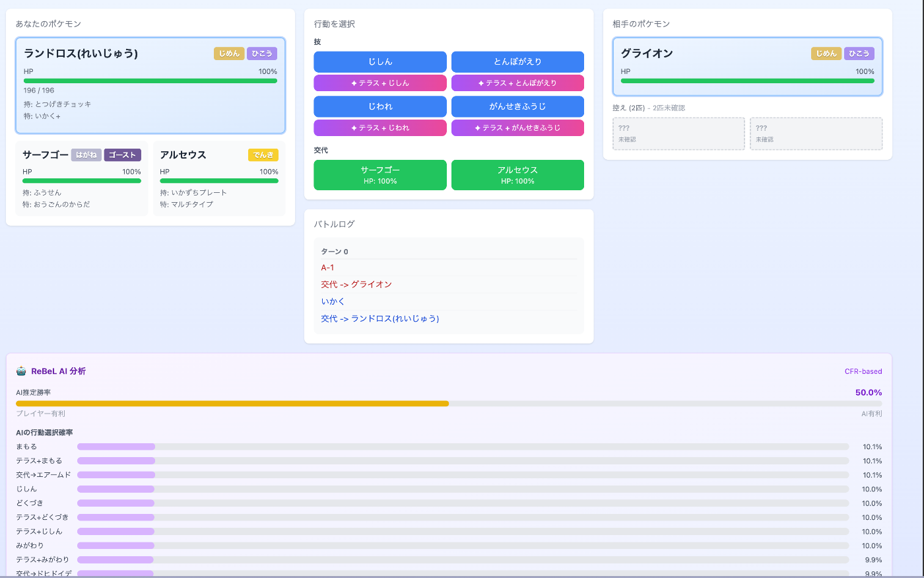Switch to サーフゴー via green button
The image size is (924, 578).
(x=380, y=175)
